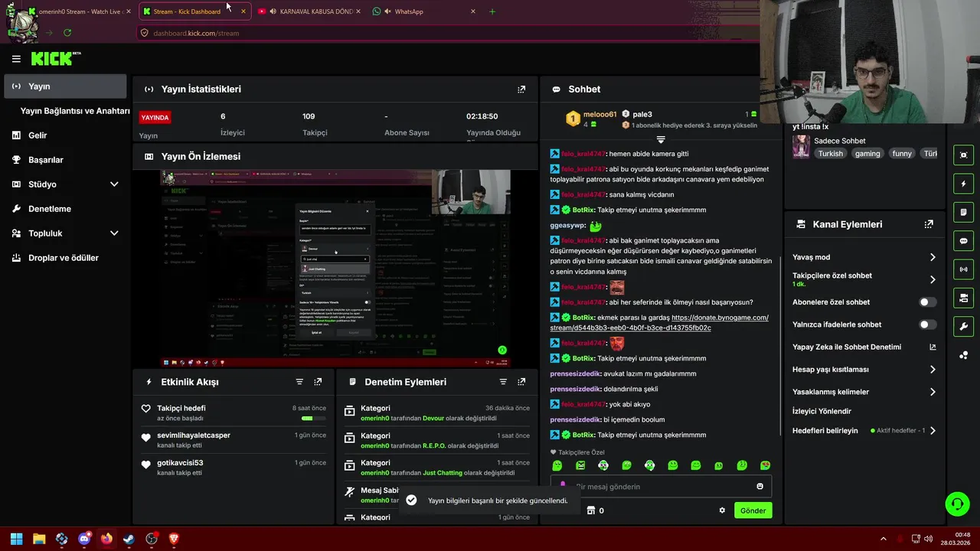Pop out the Etkinlik Akışı panel
This screenshot has width=980, height=551.
(x=318, y=382)
